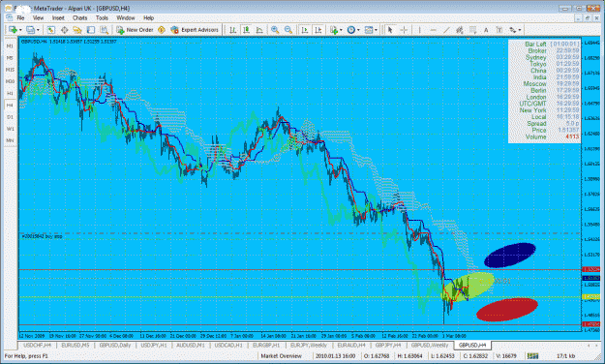
Task: Open the New Chart dropdown arrow
Action: pyautogui.click(x=20, y=30)
